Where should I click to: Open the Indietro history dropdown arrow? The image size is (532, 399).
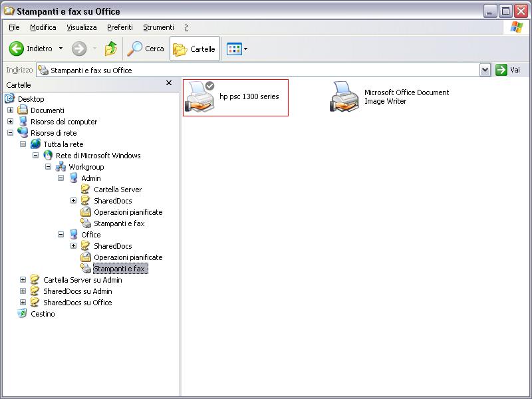[x=61, y=49]
